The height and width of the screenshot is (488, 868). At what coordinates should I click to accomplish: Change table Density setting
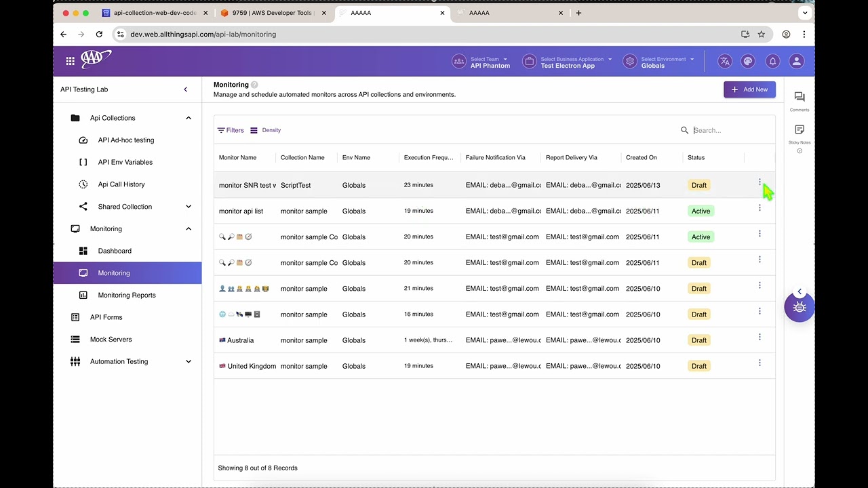[265, 130]
